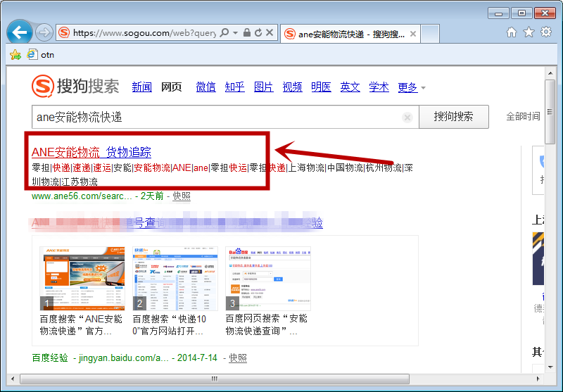Click the horizontal scrollbar right arrow
The image size is (563, 392).
pos(538,379)
